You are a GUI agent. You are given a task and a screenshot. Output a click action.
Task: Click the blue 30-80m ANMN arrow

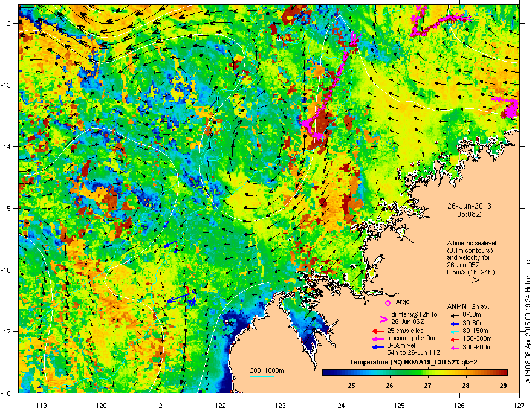coord(455,323)
